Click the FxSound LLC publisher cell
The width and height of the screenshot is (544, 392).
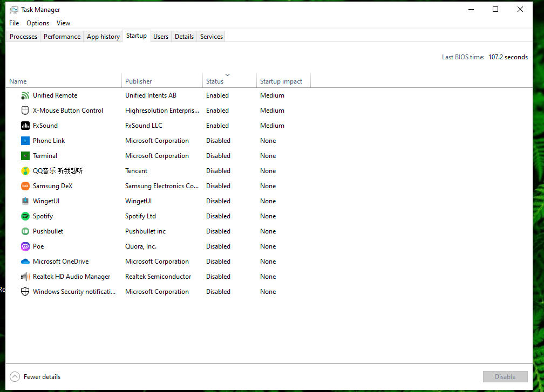click(x=144, y=126)
